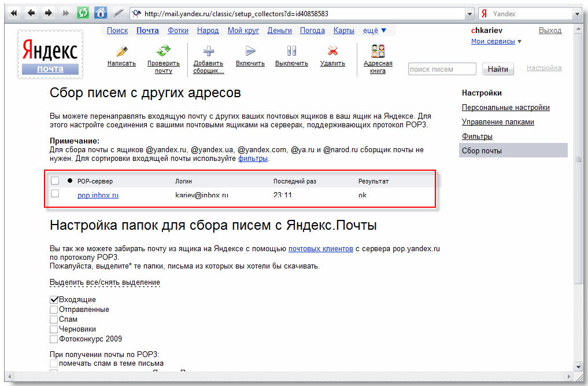
Task: Check the Спам folder checkbox
Action: pyautogui.click(x=54, y=319)
